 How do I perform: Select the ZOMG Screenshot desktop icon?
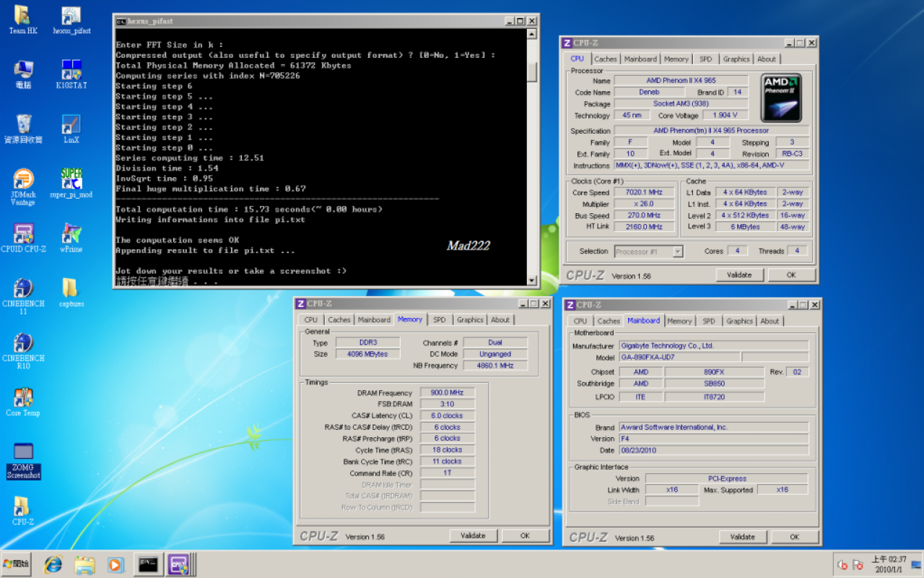pyautogui.click(x=23, y=462)
